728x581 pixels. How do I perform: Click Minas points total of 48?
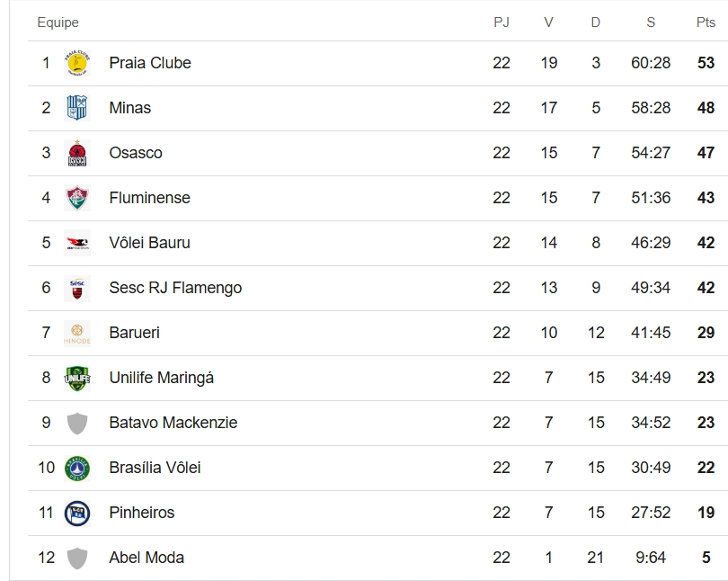click(x=706, y=108)
